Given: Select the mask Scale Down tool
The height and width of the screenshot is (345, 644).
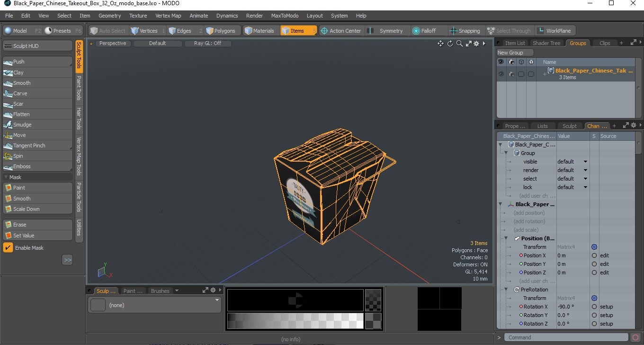Looking at the screenshot, I should click(x=38, y=209).
